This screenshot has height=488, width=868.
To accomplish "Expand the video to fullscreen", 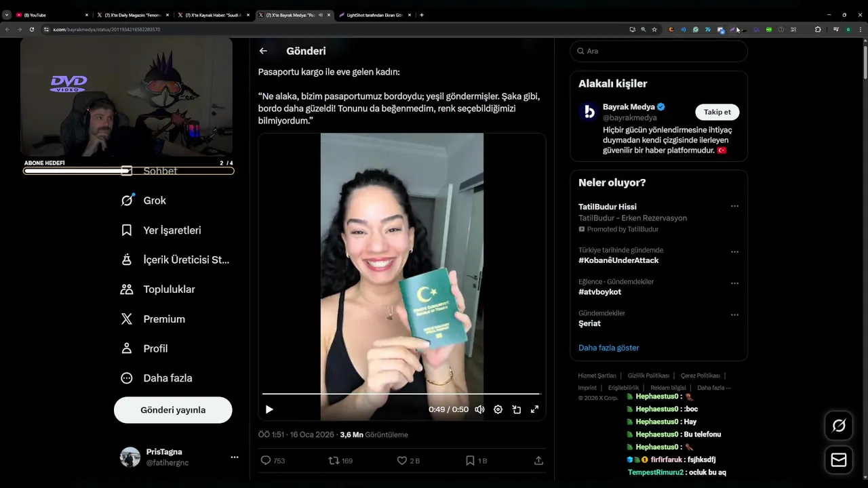I will [x=534, y=409].
